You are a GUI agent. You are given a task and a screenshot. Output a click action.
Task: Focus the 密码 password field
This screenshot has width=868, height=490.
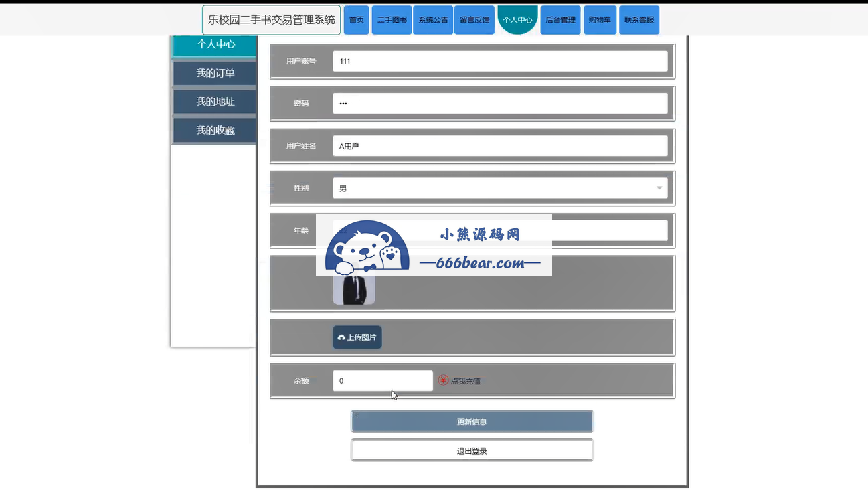(x=500, y=103)
